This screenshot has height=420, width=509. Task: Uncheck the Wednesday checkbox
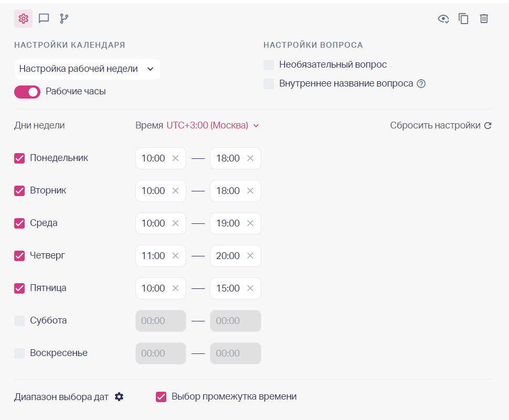coord(19,223)
